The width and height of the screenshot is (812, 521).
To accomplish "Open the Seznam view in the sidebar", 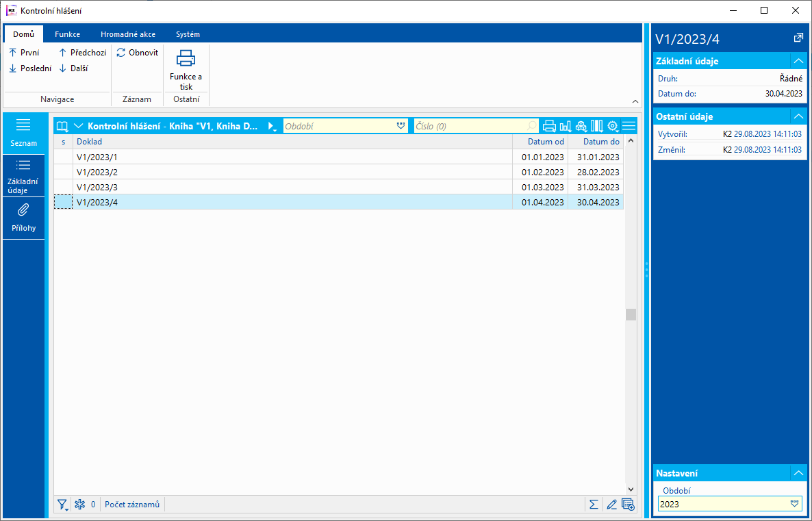I will (24, 133).
